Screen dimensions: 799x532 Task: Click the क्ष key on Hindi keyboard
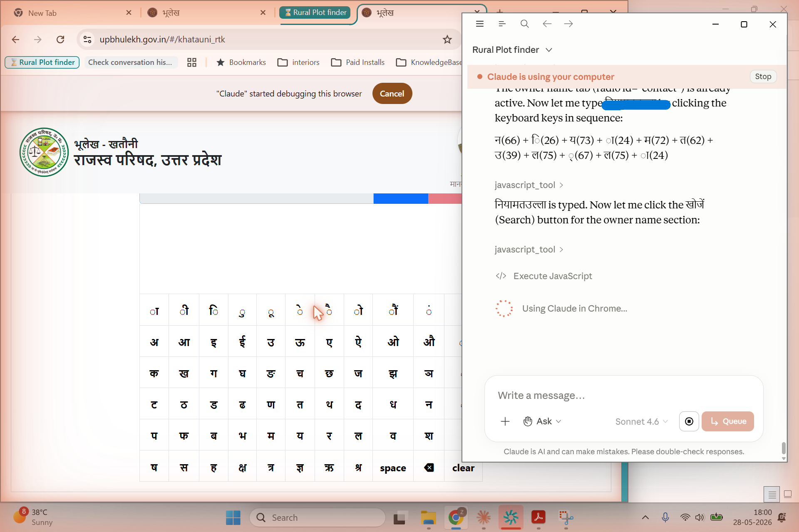click(242, 468)
